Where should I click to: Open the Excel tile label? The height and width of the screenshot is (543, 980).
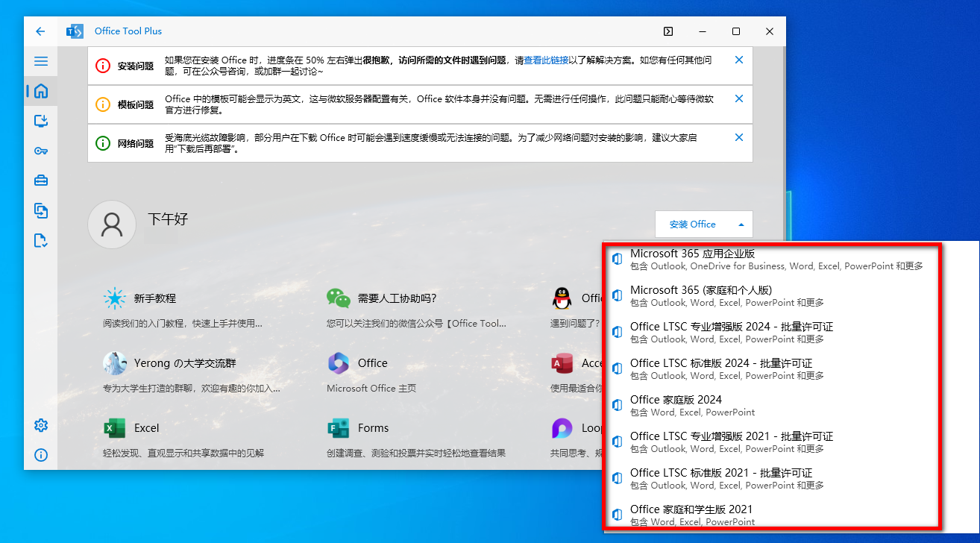tap(147, 428)
